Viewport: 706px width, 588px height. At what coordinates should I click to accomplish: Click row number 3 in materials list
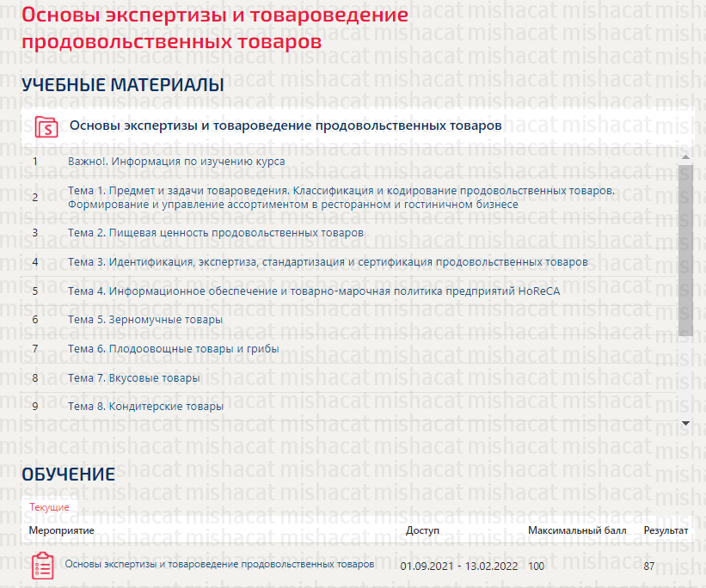tap(35, 233)
